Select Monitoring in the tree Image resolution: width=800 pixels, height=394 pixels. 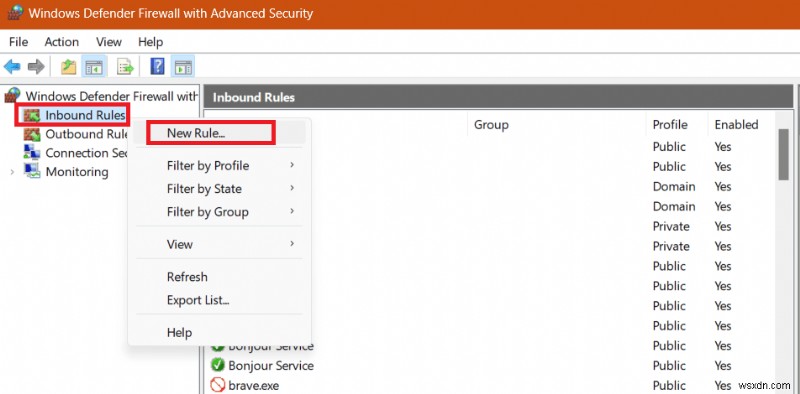[x=77, y=171]
